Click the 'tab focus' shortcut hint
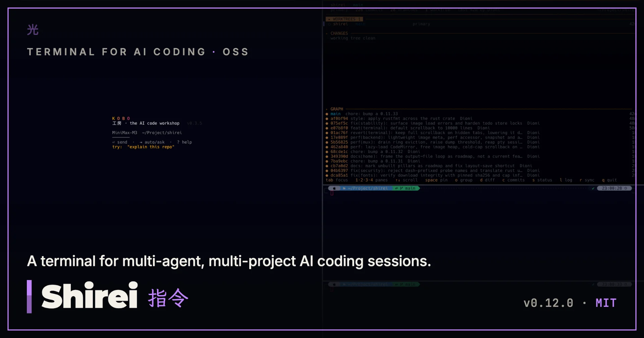644x338 pixels. click(x=337, y=180)
